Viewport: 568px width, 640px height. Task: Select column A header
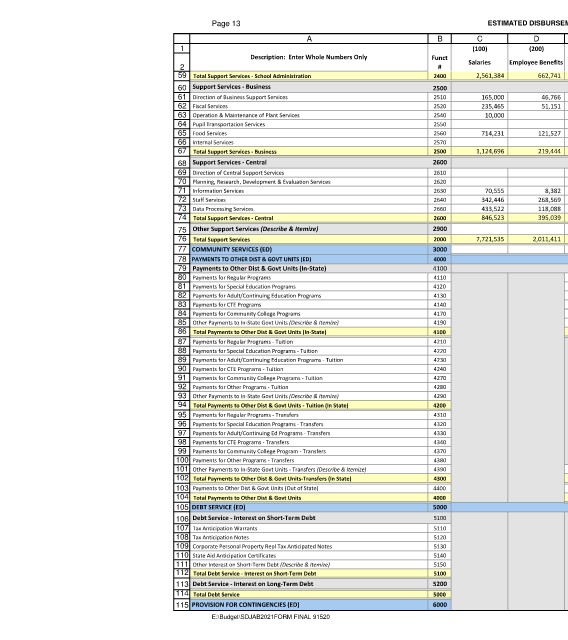[309, 39]
